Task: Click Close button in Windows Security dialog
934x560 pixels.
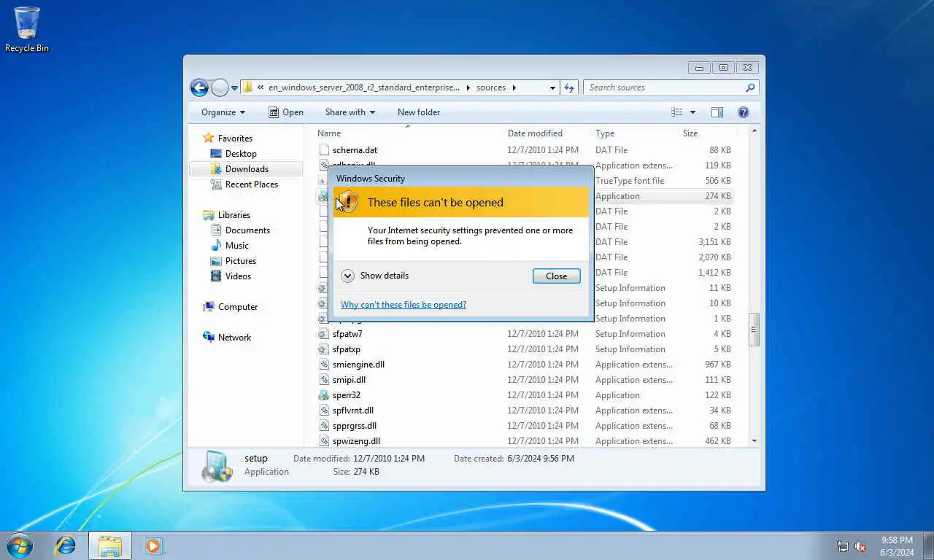Action: click(556, 276)
